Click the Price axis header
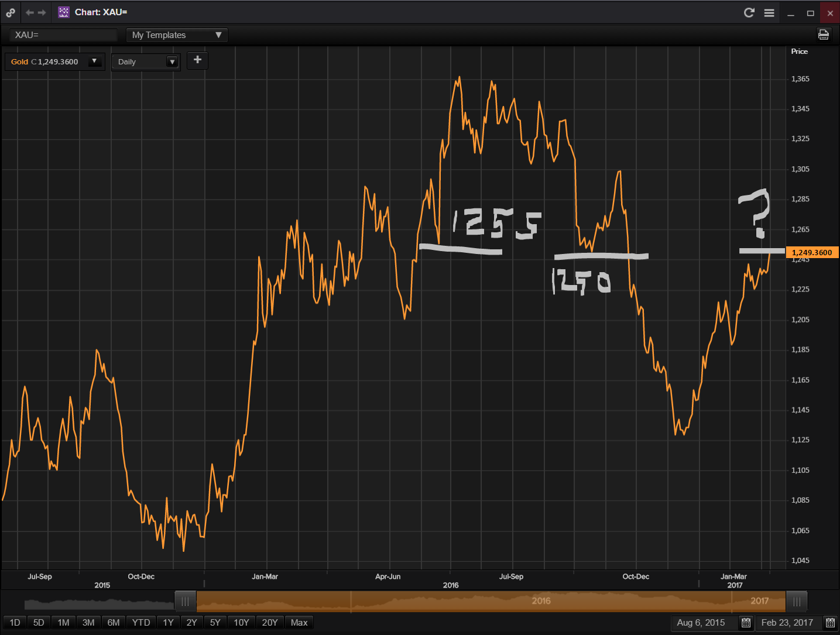 [x=800, y=52]
